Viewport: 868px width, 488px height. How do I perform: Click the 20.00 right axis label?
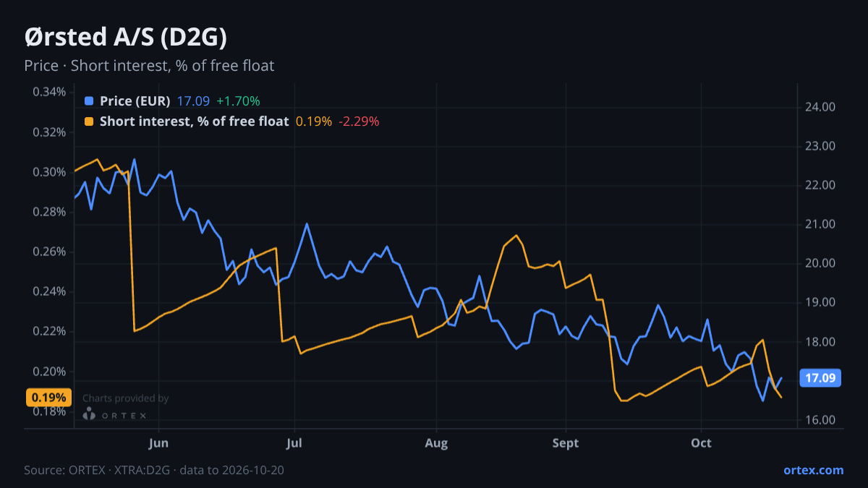(820, 263)
